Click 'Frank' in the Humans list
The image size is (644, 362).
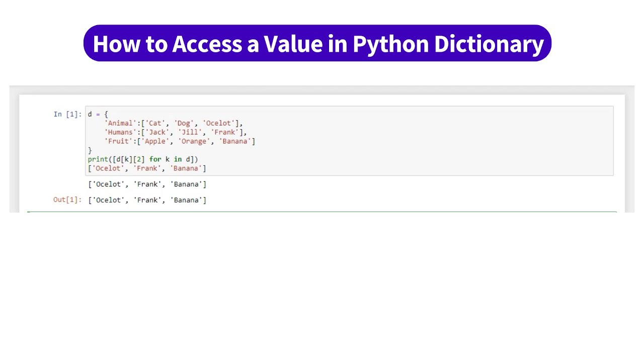[x=225, y=132]
